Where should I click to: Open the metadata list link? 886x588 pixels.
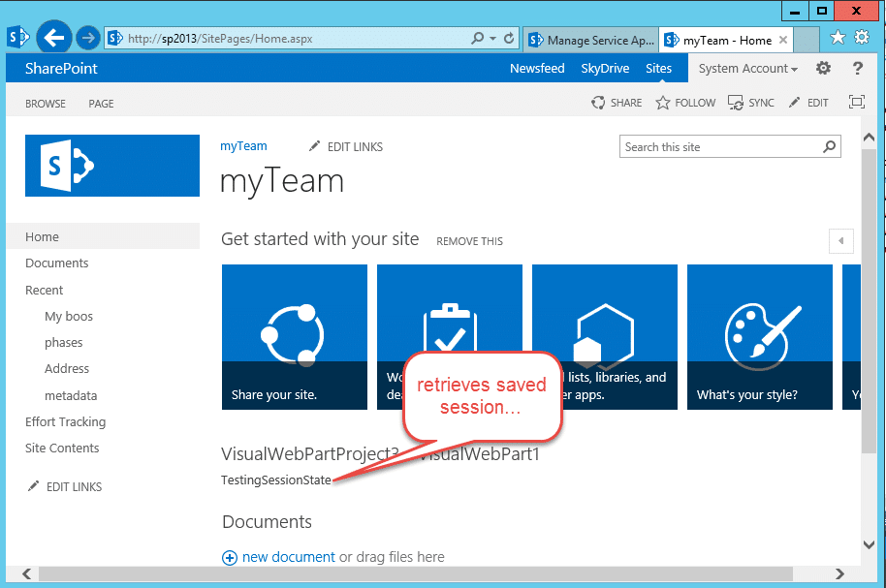[x=71, y=395]
